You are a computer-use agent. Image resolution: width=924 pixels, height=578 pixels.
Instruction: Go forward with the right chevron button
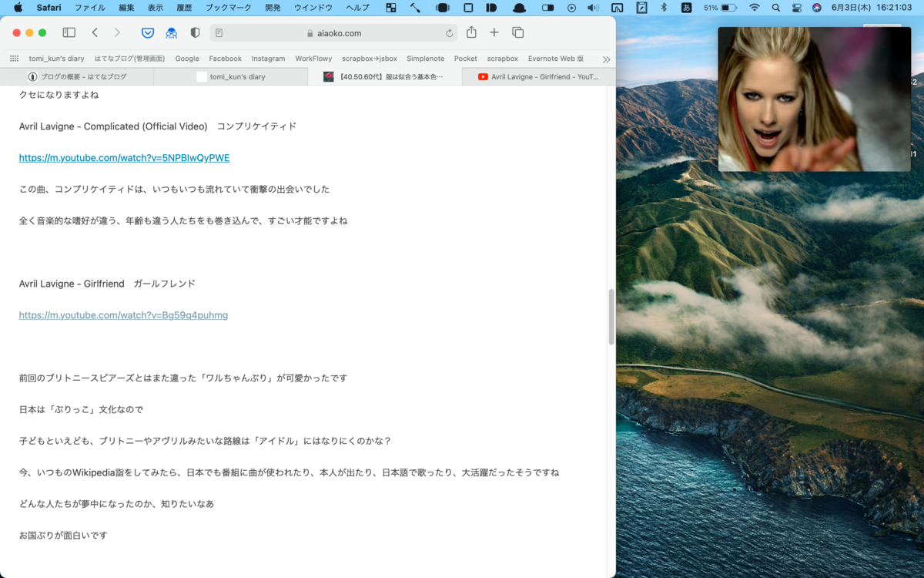pos(117,33)
